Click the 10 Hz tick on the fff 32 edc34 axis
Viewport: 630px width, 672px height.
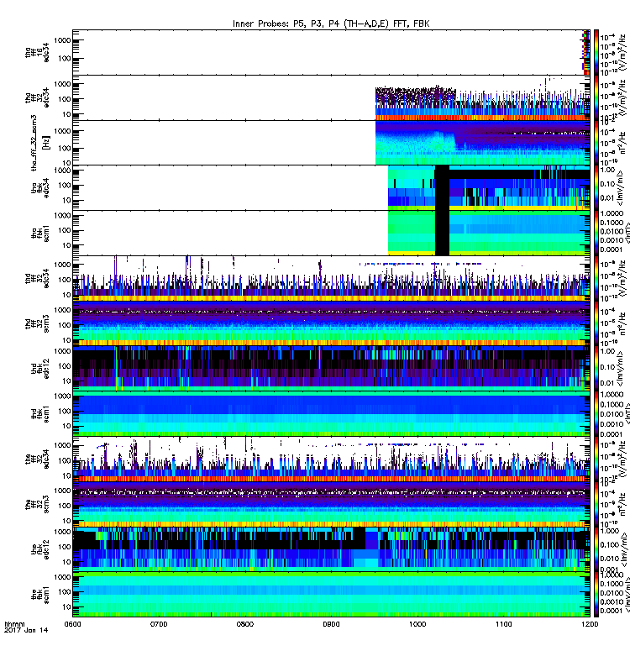(66, 476)
